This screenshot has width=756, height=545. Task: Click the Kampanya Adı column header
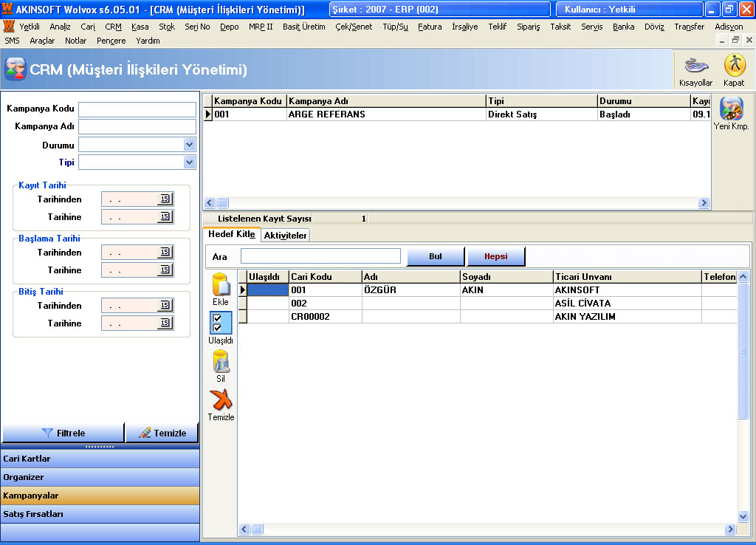386,100
